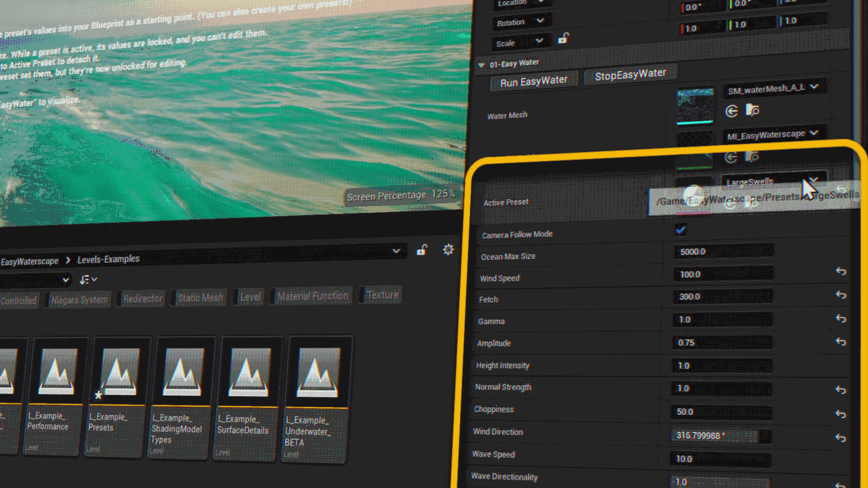This screenshot has width=868, height=488.
Task: Click the Run EasyWater button
Action: (534, 82)
